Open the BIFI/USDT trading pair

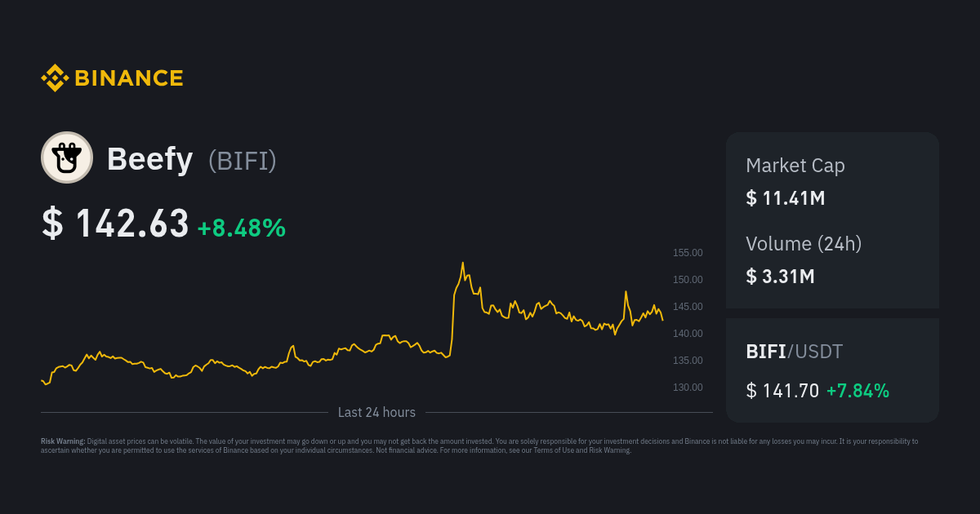click(x=794, y=352)
